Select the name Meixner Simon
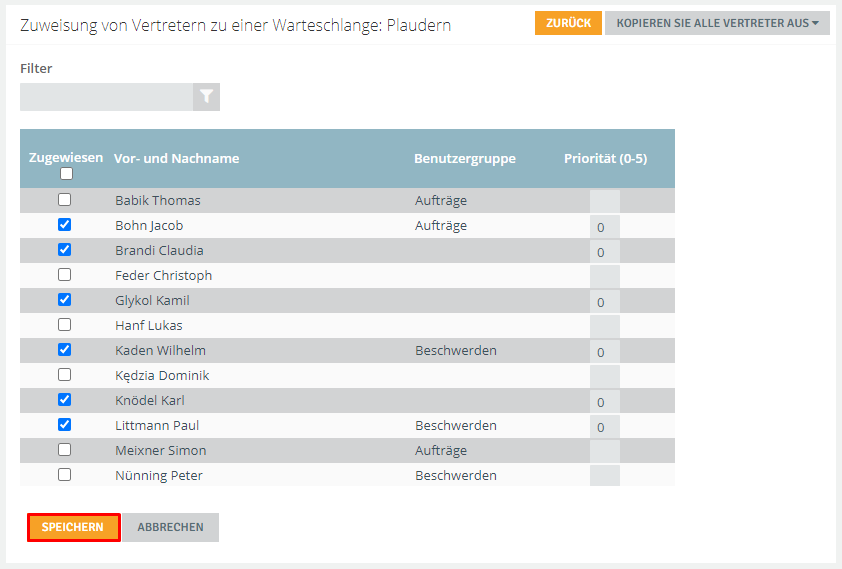Screen dimensions: 842x569 161,450
